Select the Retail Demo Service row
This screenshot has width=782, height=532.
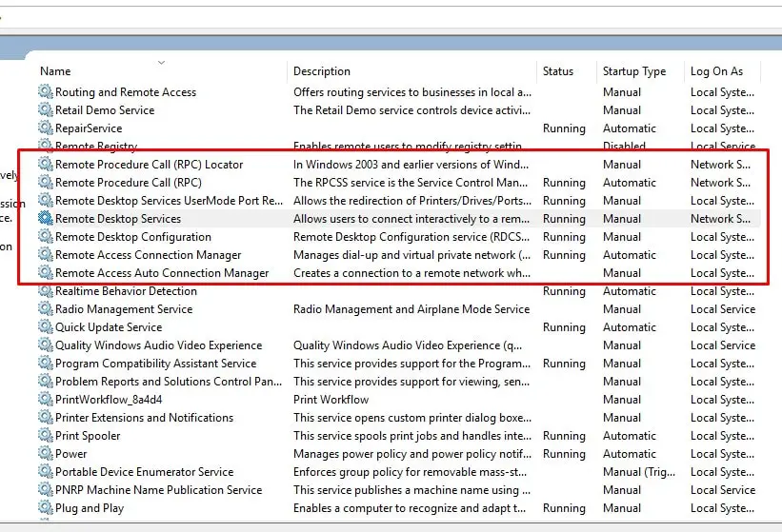coord(105,110)
